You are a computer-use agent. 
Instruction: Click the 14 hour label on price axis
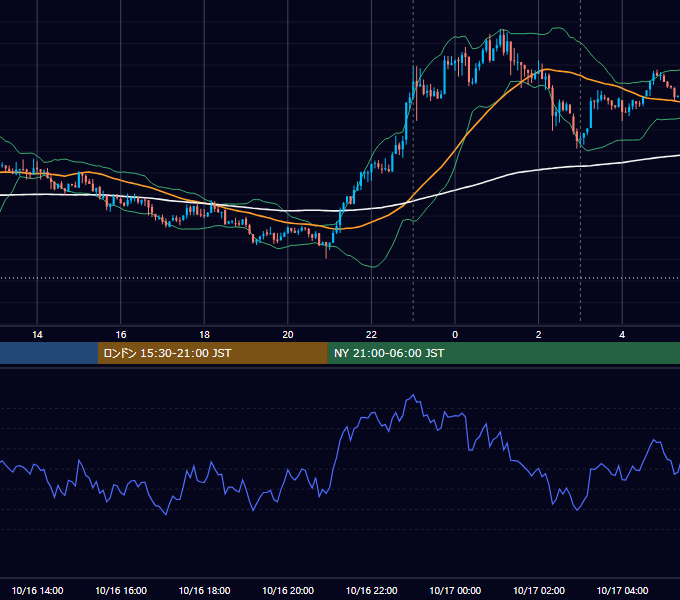click(37, 335)
